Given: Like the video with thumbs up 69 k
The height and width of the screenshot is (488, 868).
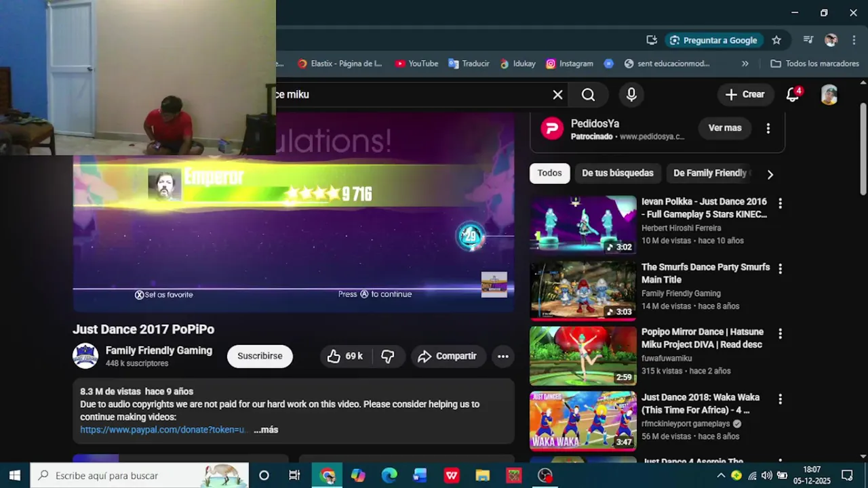Looking at the screenshot, I should click(x=345, y=357).
